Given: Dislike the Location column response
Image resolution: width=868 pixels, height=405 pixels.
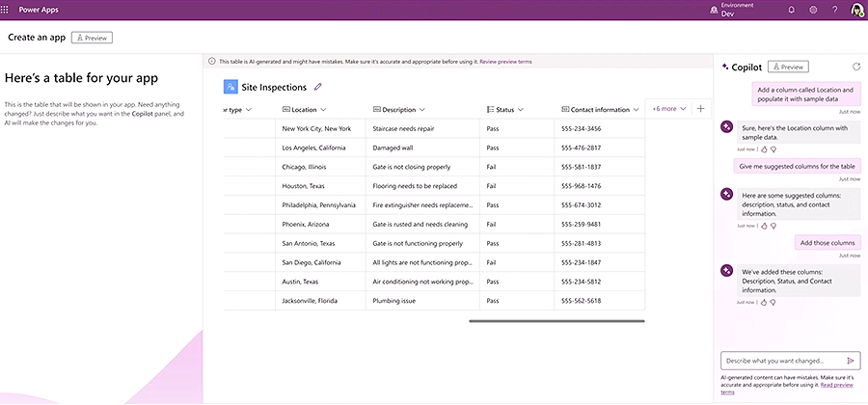Looking at the screenshot, I should click(773, 149).
